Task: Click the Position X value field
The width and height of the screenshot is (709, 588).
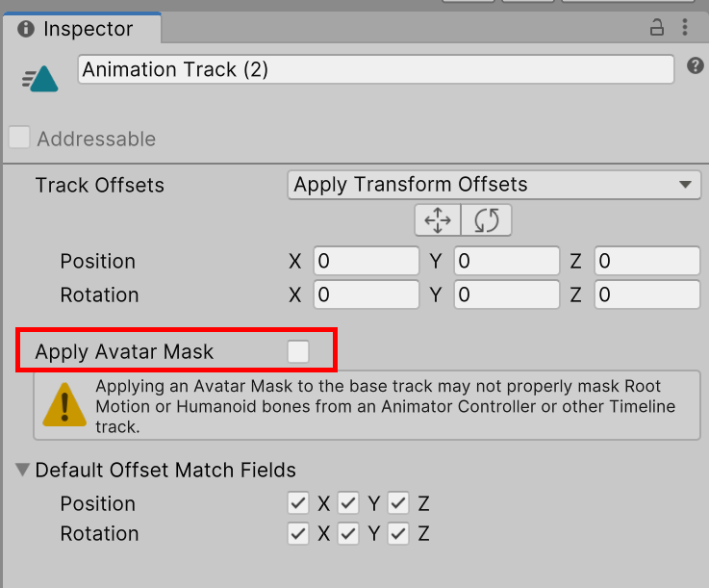Action: [366, 261]
